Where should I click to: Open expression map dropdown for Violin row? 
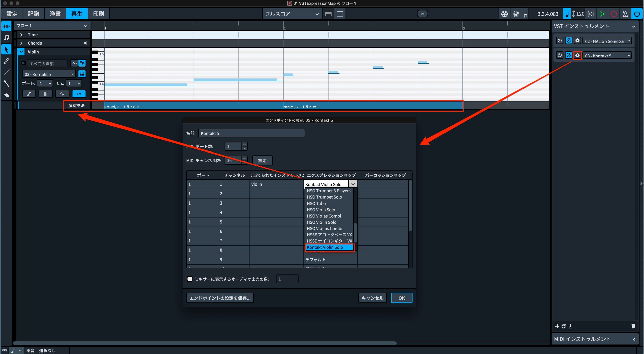pos(353,184)
